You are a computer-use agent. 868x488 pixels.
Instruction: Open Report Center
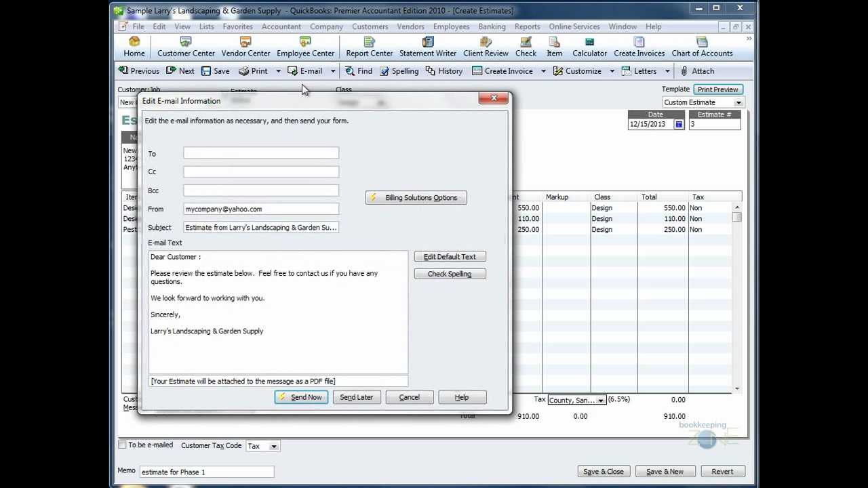(x=369, y=47)
